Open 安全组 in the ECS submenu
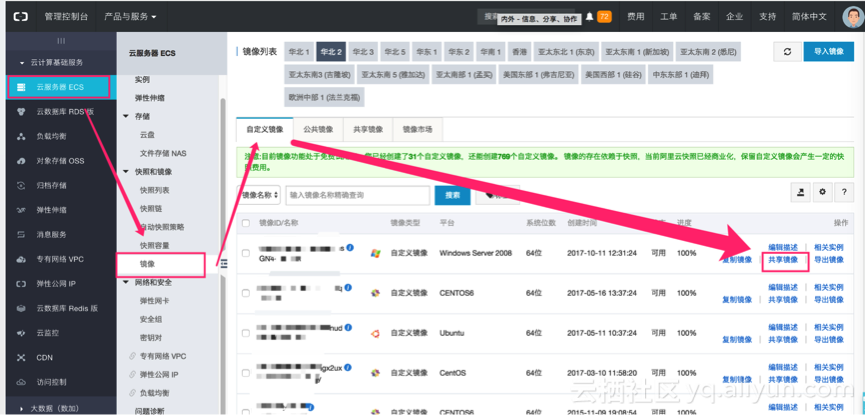866x415 pixels. [x=151, y=319]
